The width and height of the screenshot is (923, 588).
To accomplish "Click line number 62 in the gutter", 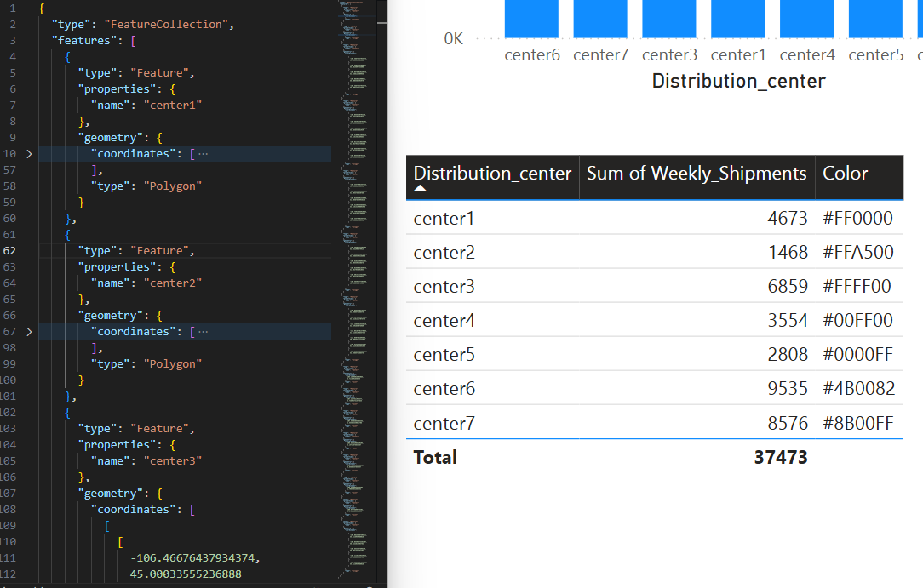I will pos(12,251).
